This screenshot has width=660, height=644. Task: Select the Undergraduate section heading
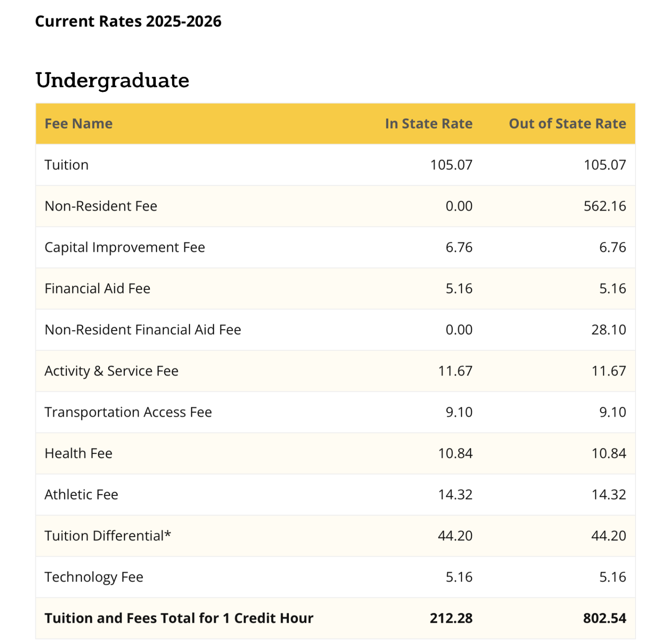112,81
